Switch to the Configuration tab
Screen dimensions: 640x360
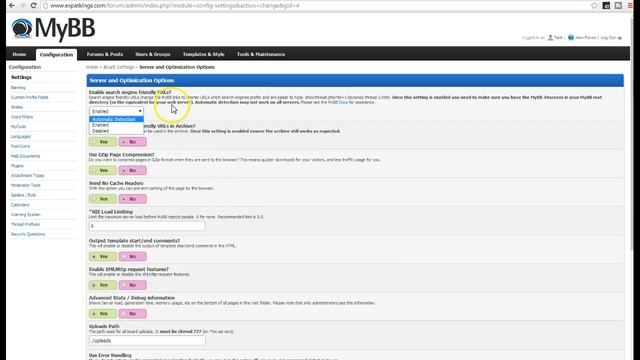coord(56,54)
